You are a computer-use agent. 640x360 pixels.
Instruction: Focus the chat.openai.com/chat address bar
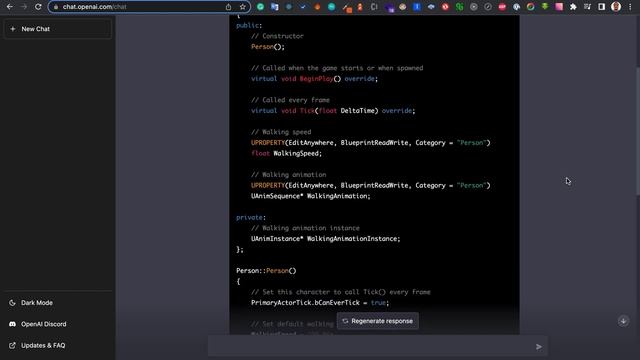[149, 7]
